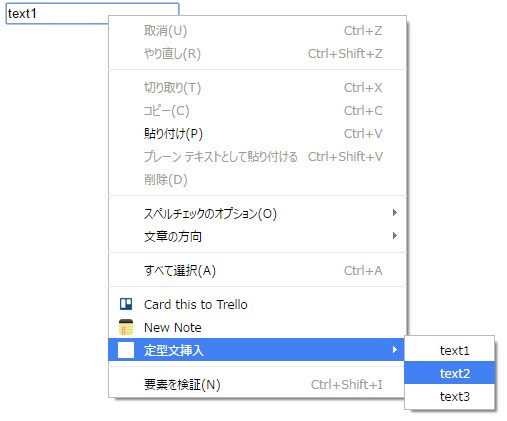This screenshot has height=421, width=507.
Task: Select the highlighted 定型文挿入 menu item
Action: point(257,350)
